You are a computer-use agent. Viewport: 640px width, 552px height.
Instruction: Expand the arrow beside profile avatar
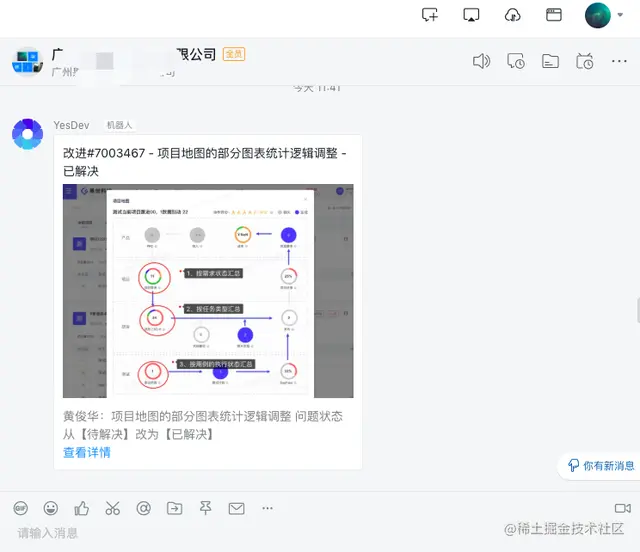620,15
